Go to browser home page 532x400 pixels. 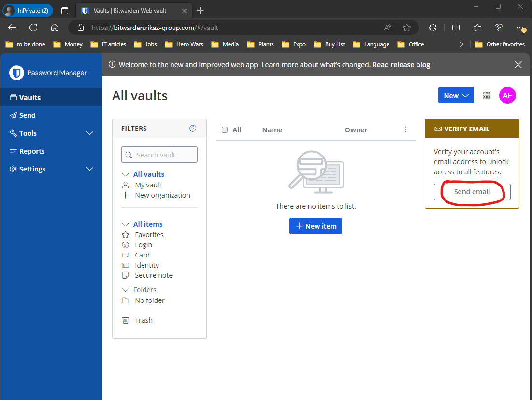click(55, 28)
